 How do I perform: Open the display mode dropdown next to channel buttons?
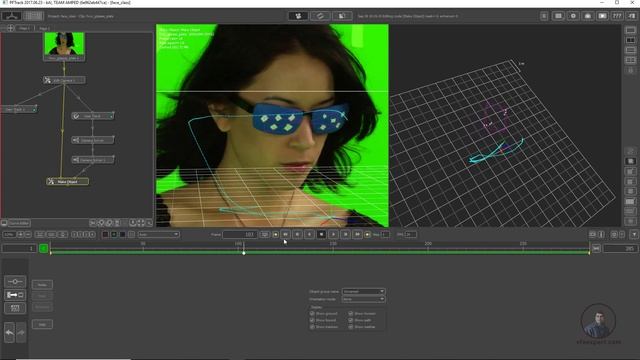pyautogui.click(x=158, y=234)
